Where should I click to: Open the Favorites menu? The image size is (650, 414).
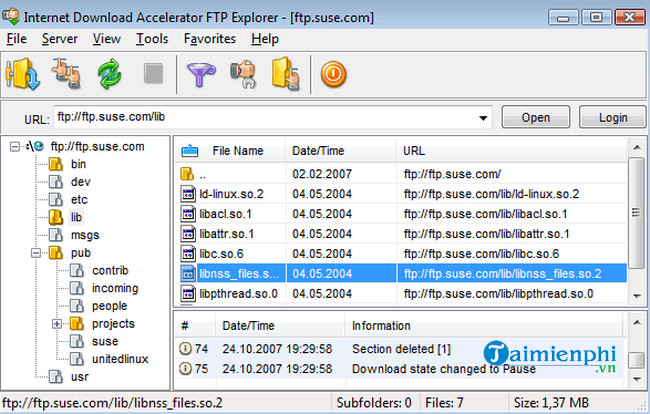[x=210, y=39]
